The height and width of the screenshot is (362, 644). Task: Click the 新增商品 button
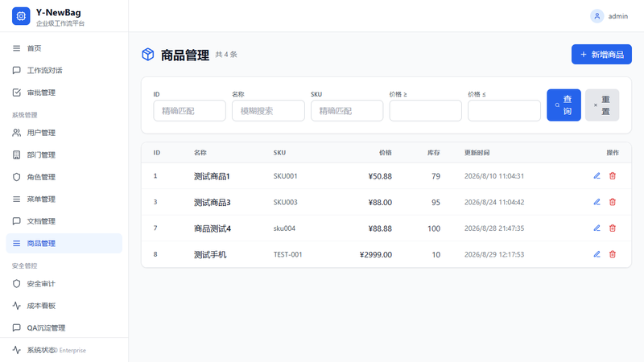pyautogui.click(x=601, y=55)
